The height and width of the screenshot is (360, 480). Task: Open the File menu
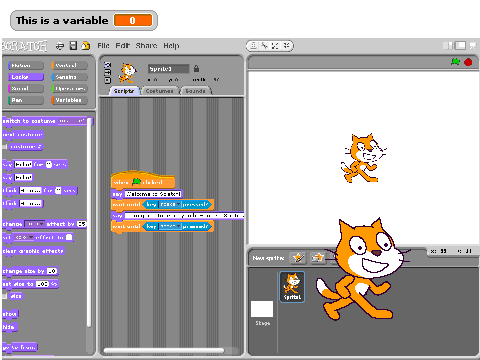(x=103, y=46)
